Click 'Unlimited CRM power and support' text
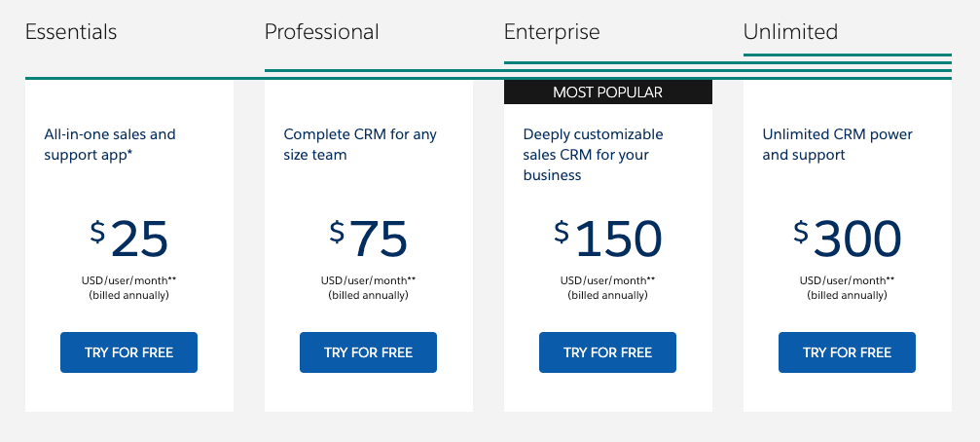Viewport: 980px width, 442px height. (838, 144)
